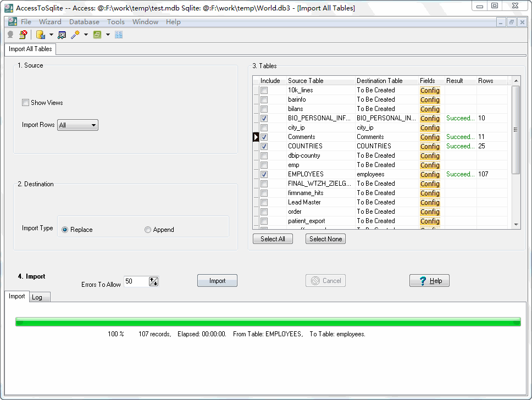
Task: Click the Config cell for Comments
Action: tap(430, 137)
